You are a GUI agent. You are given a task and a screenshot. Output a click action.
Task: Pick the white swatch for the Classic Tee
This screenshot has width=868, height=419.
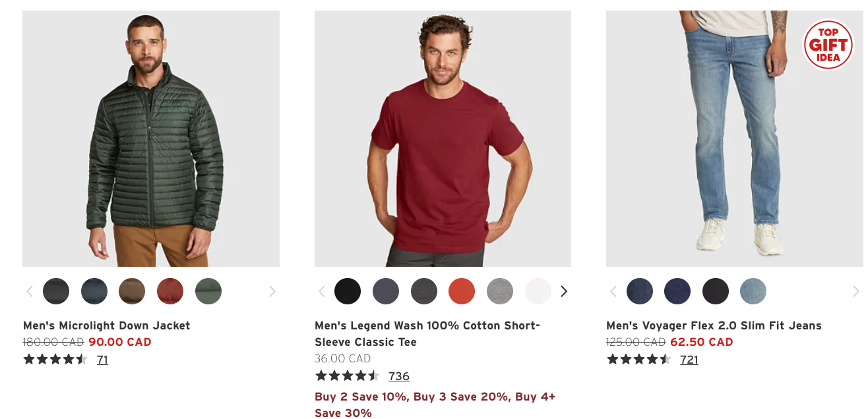[538, 291]
